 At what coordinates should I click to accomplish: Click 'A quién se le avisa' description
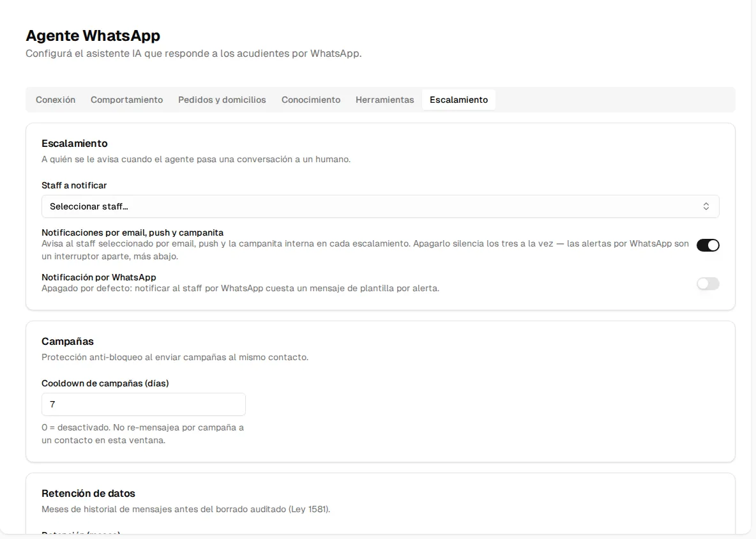196,159
